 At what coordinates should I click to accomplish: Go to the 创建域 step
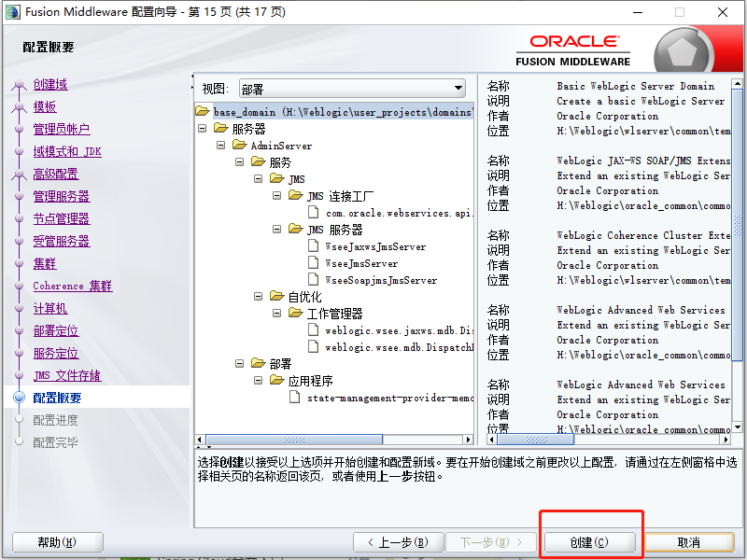point(50,84)
